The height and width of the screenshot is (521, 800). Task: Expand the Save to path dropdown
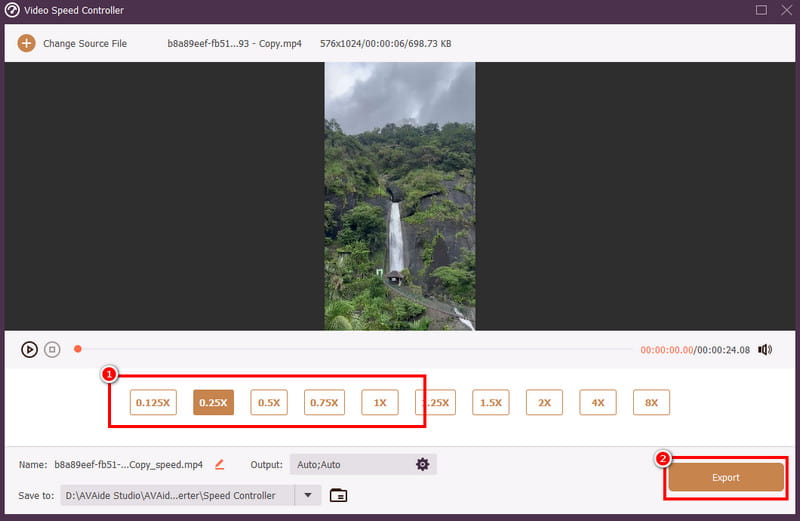308,495
